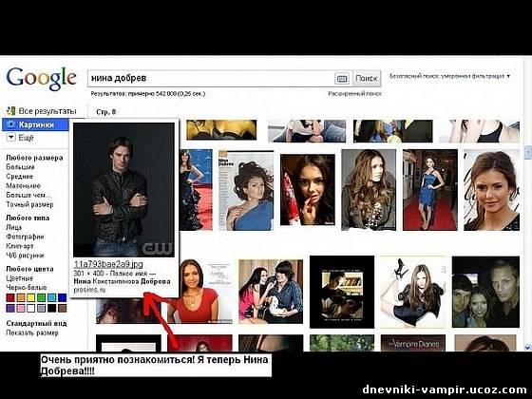Expand the Ещё menu arrow

coord(11,138)
